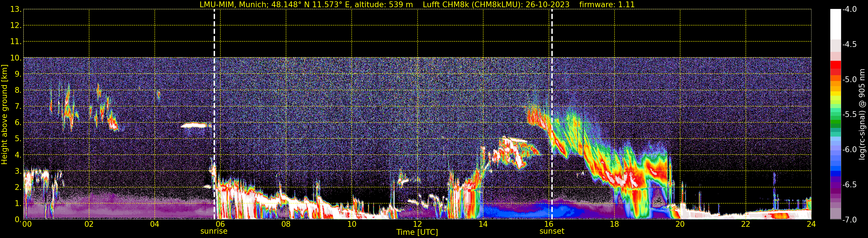This screenshot has height=238, width=868.
Task: Click the '02' time axis tick label
Action: coord(89,224)
